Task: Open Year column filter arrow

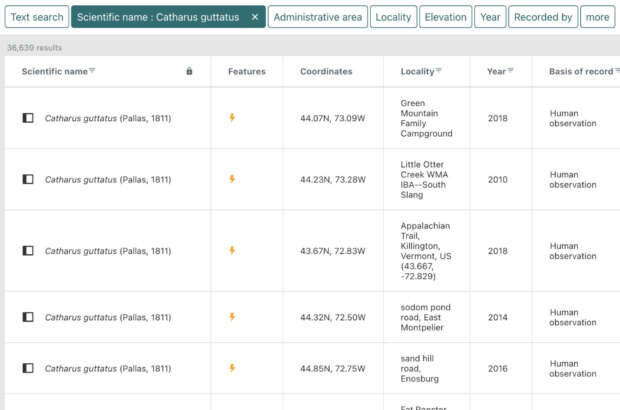Action: [x=512, y=71]
